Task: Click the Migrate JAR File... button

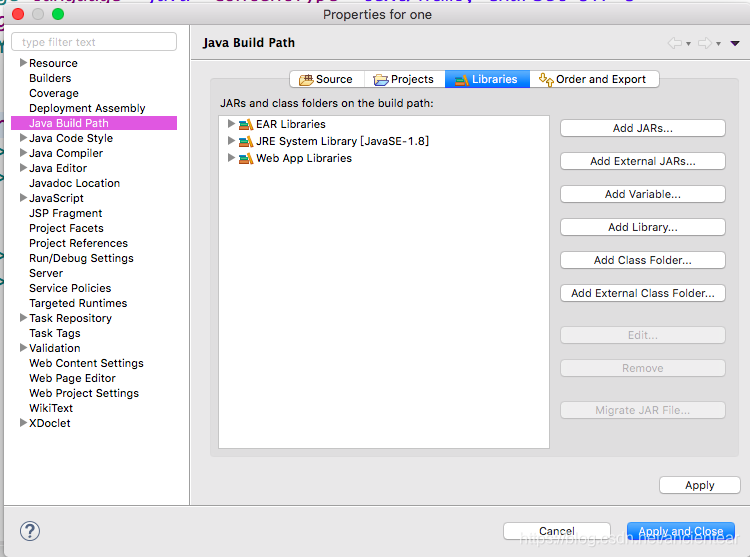Action: tap(642, 410)
